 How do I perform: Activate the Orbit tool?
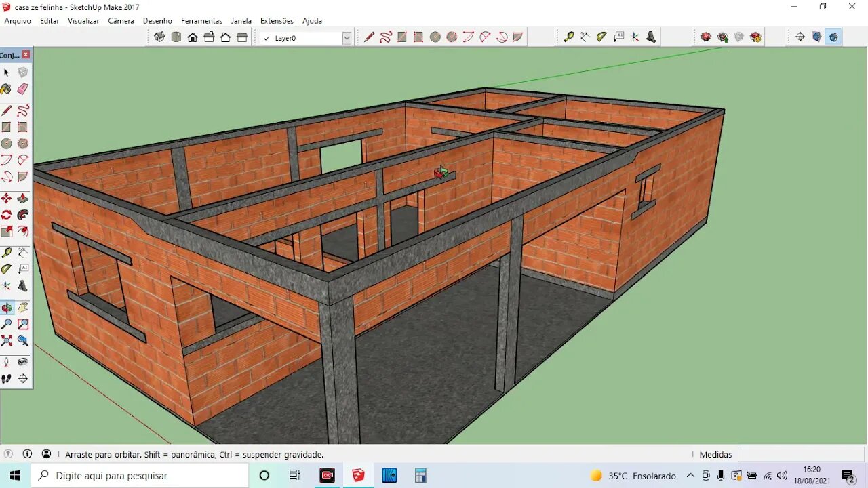point(7,308)
